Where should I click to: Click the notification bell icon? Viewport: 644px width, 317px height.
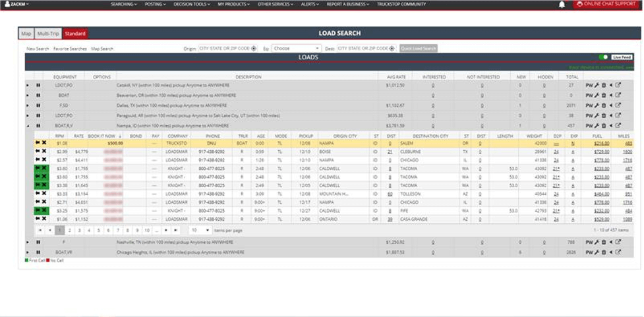point(562,4)
